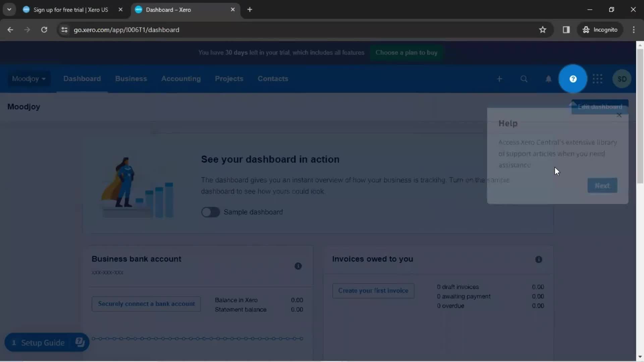Expand the Moodjoy organization dropdown
This screenshot has width=644, height=362.
29,79
